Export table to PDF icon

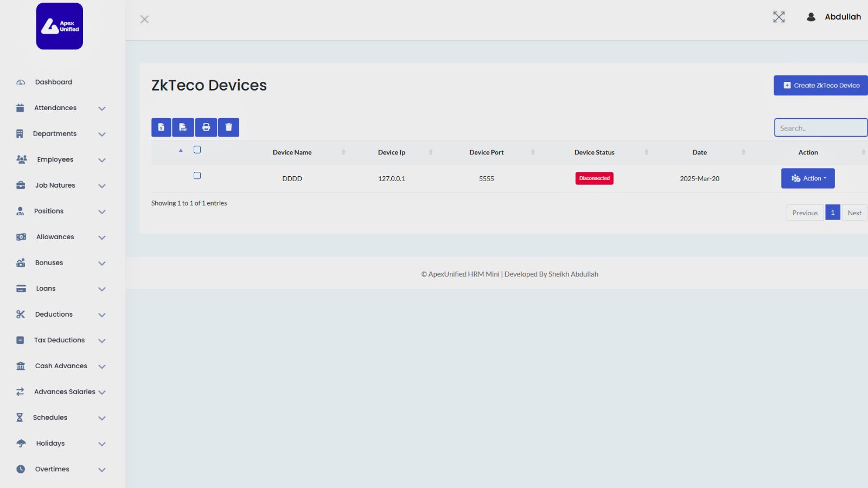[x=183, y=127]
